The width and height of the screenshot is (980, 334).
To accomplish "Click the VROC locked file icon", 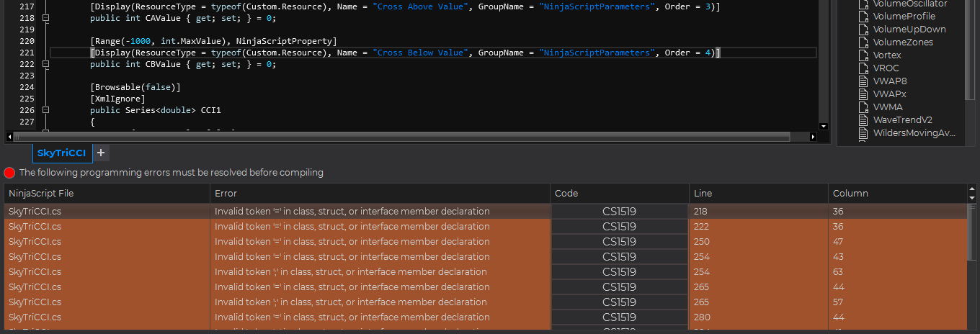I will [x=865, y=68].
